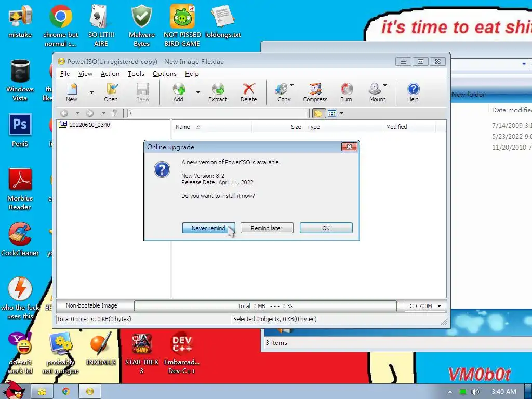This screenshot has width=532, height=399.
Task: Open the loldongs.txt desktop file
Action: coord(223,22)
